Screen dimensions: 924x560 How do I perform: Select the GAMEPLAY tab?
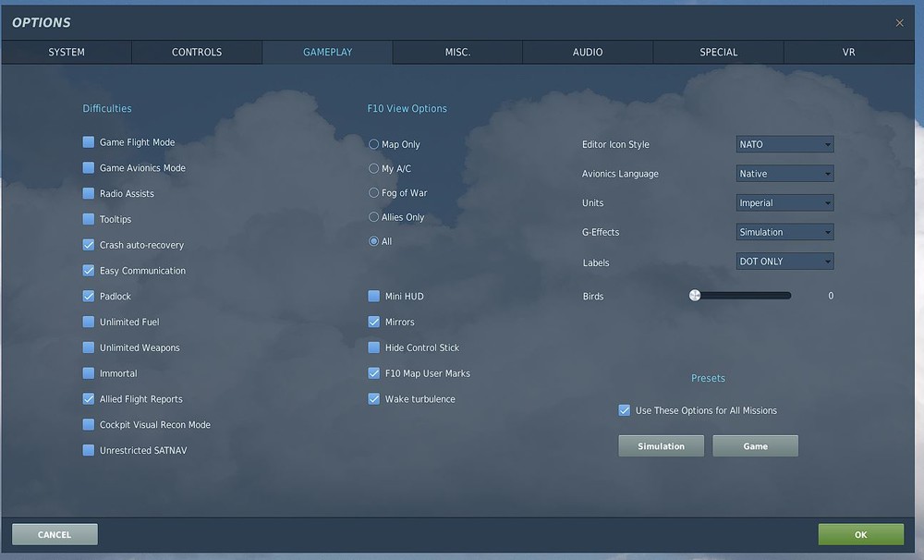[x=327, y=52]
